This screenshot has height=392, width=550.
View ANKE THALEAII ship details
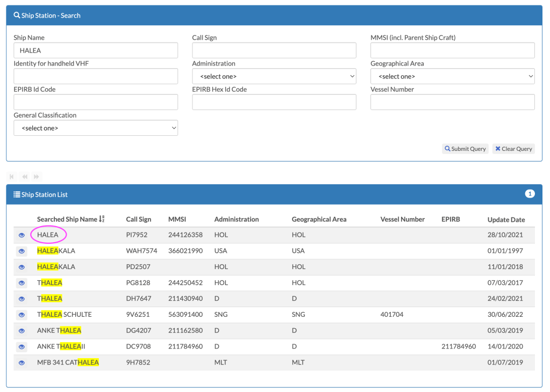(22, 346)
